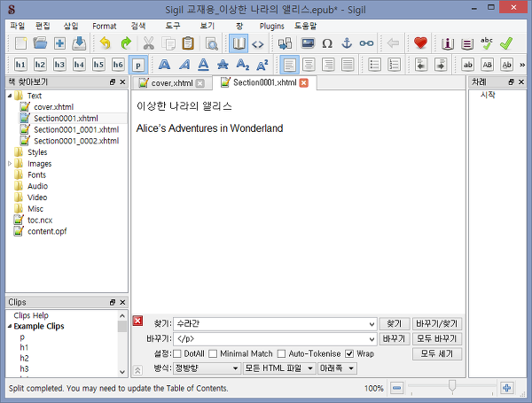Click the New file icon
The image size is (532, 403).
coord(20,43)
